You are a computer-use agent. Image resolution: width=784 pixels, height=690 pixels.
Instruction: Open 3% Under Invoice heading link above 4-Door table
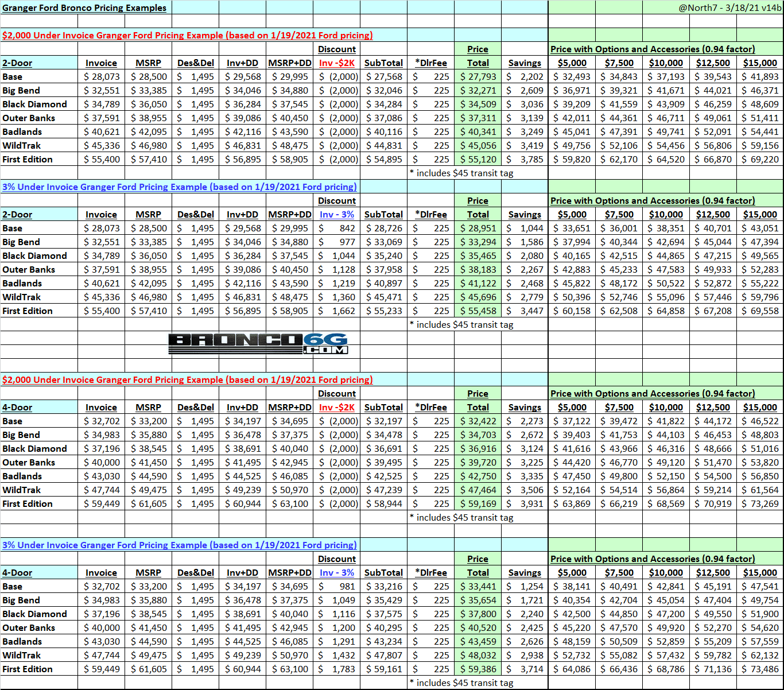pos(180,545)
